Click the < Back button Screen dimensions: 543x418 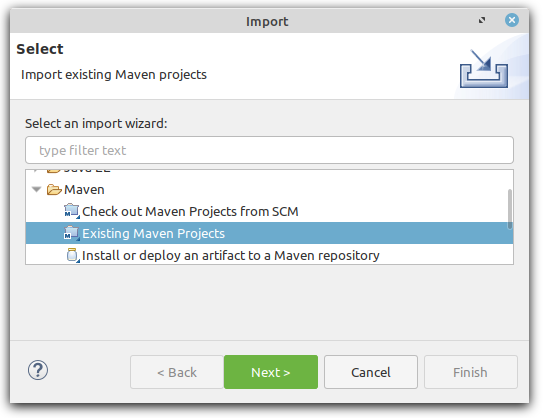[x=177, y=372]
